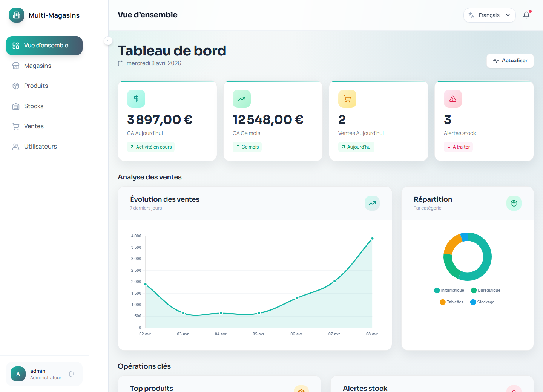Open the Français language dropdown
This screenshot has height=392, width=543.
pyautogui.click(x=489, y=15)
